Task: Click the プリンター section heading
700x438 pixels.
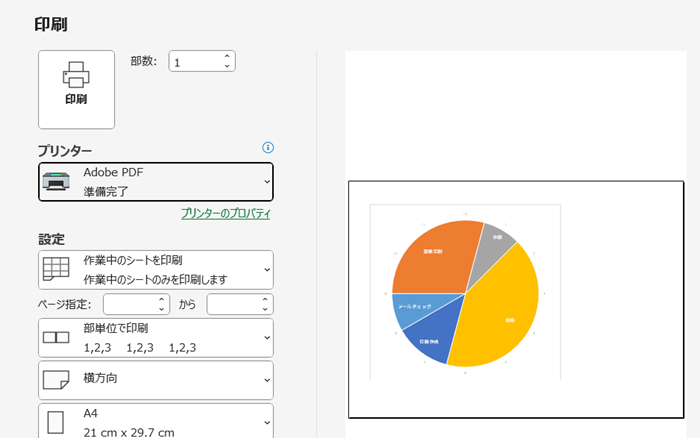Action: pos(65,151)
